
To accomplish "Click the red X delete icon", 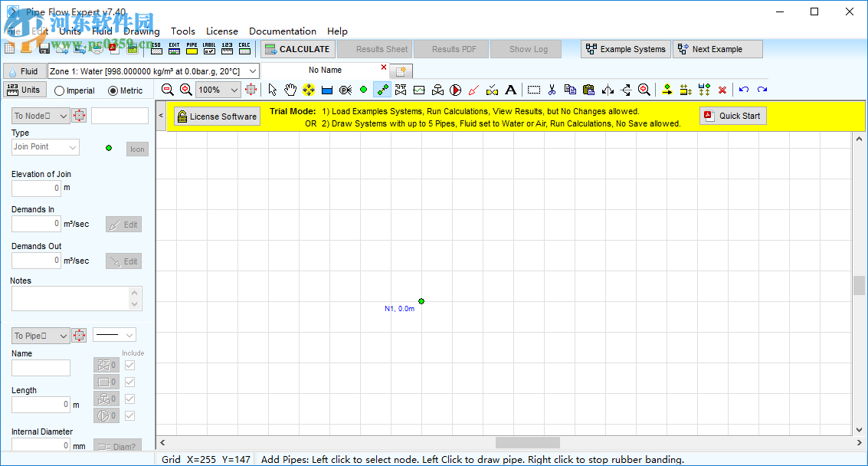I will pyautogui.click(x=722, y=90).
